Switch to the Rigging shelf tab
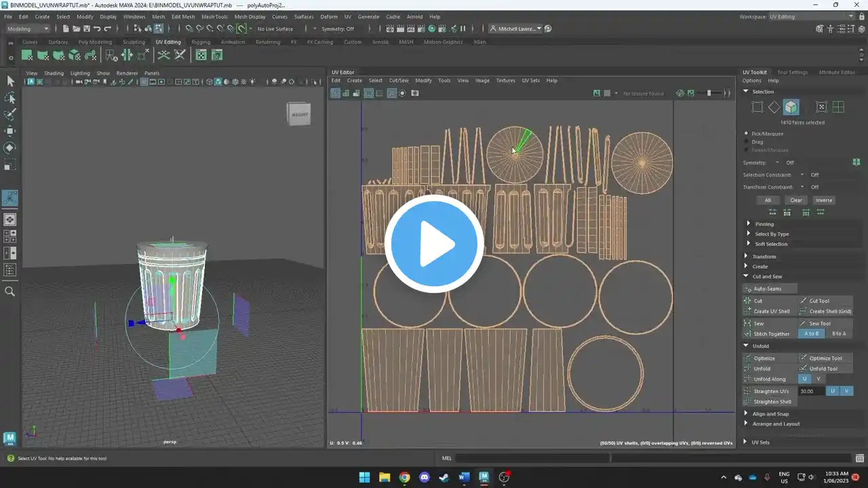868x488 pixels. pyautogui.click(x=201, y=42)
